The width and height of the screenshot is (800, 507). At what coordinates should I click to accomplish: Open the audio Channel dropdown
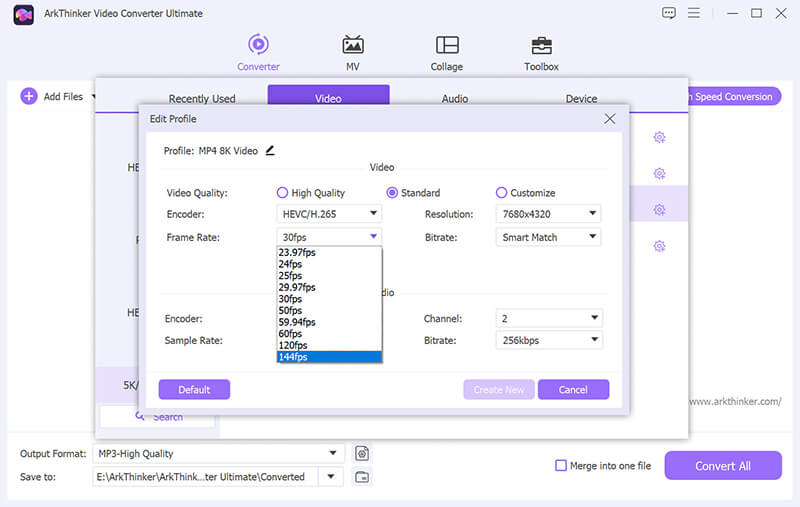pos(549,318)
